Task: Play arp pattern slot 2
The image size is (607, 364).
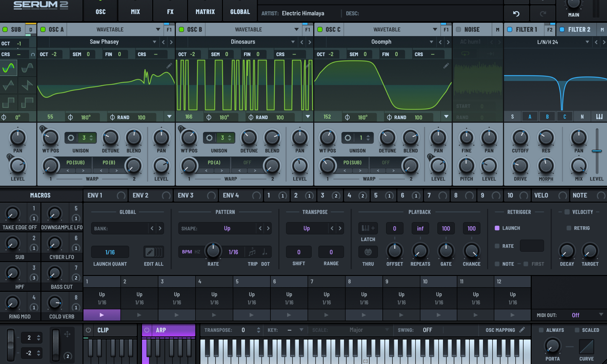Action: click(x=139, y=315)
